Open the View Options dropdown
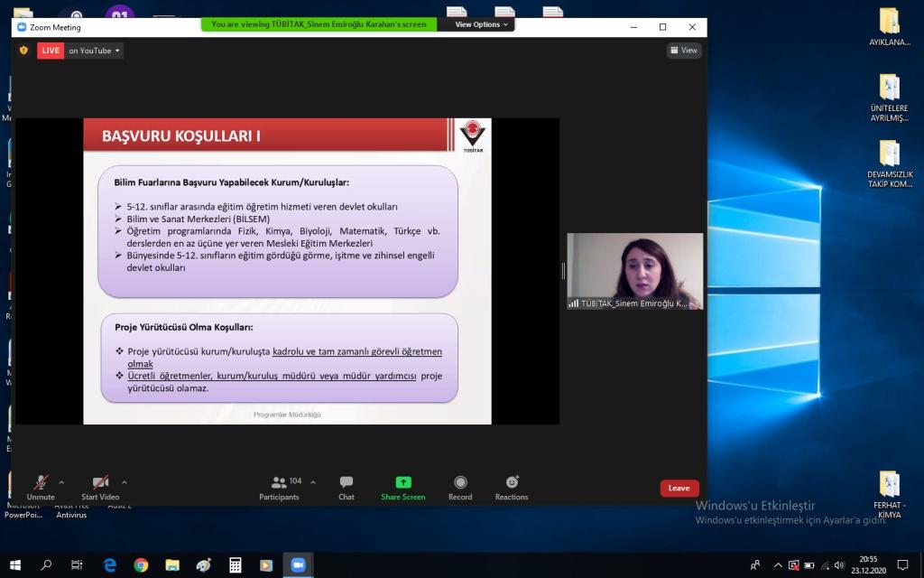Image resolution: width=924 pixels, height=578 pixels. point(481,24)
